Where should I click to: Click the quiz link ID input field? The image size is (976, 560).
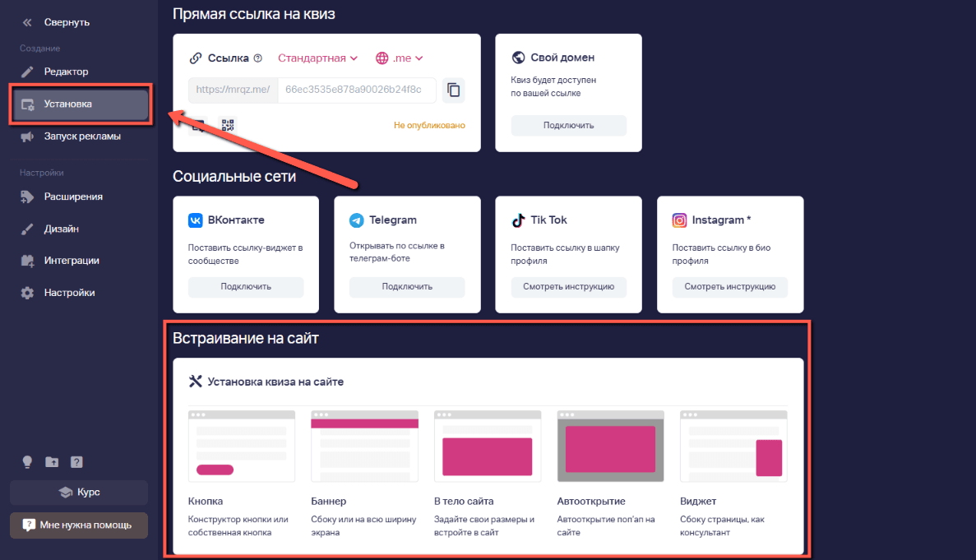[x=356, y=90]
